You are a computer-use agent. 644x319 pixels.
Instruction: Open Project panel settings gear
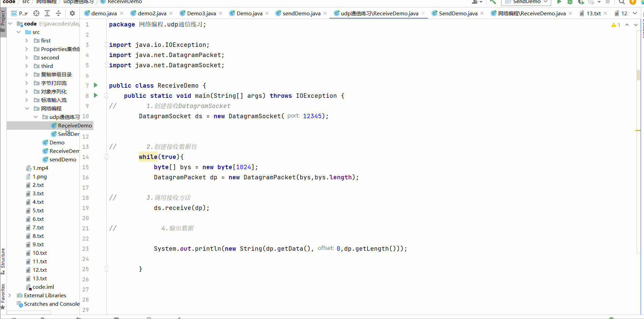point(72,13)
